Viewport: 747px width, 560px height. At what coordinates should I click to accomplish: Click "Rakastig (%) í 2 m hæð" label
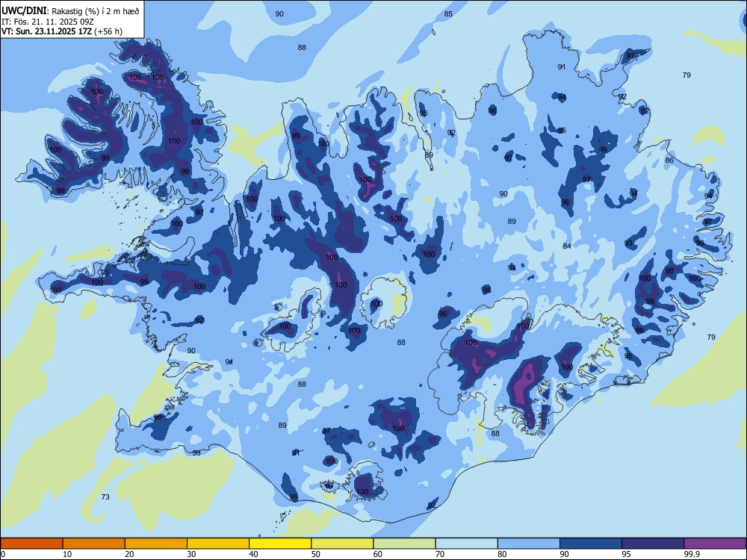click(96, 11)
